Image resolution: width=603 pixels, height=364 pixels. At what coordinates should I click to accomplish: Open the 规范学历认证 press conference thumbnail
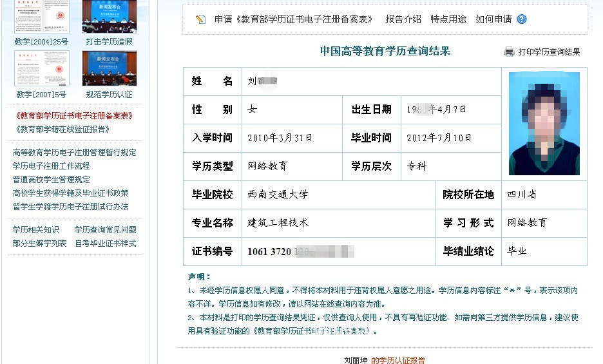pos(110,68)
